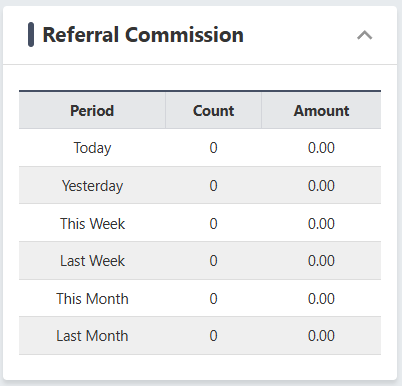Click the Last Month row label
Image resolution: width=402 pixels, height=386 pixels.
click(92, 336)
